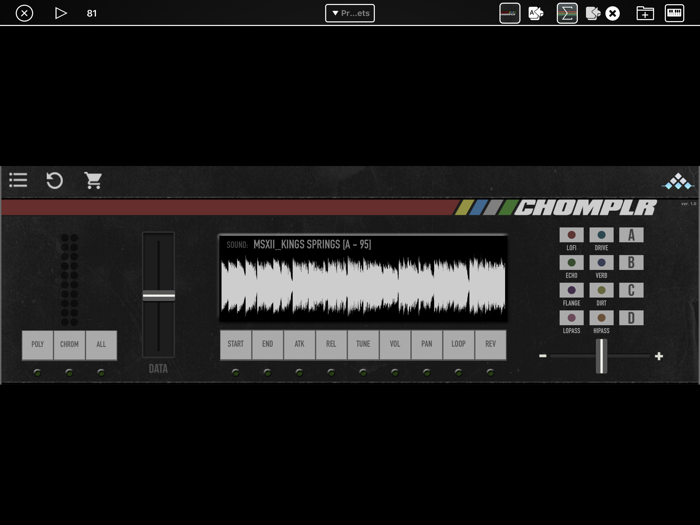Image resolution: width=700 pixels, height=525 pixels.
Task: Click the plus button beside horizontal slider
Action: [x=659, y=356]
